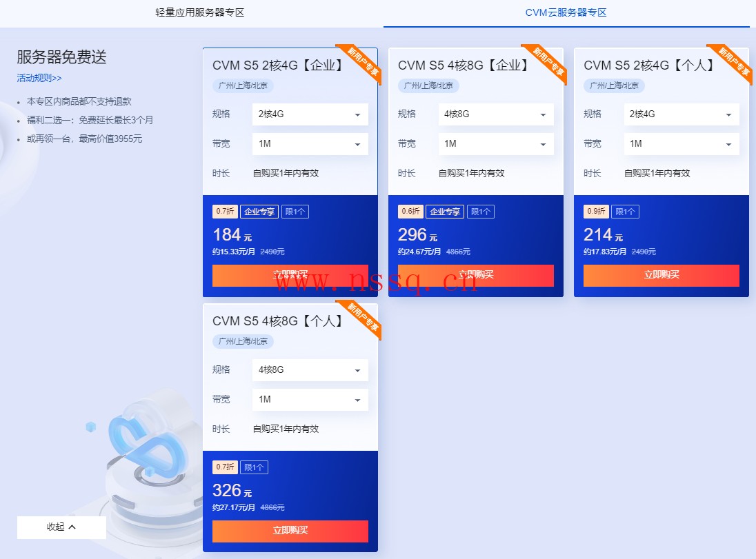Click the 新用户专享 ribbon on 2核4G个人 card

point(733,62)
